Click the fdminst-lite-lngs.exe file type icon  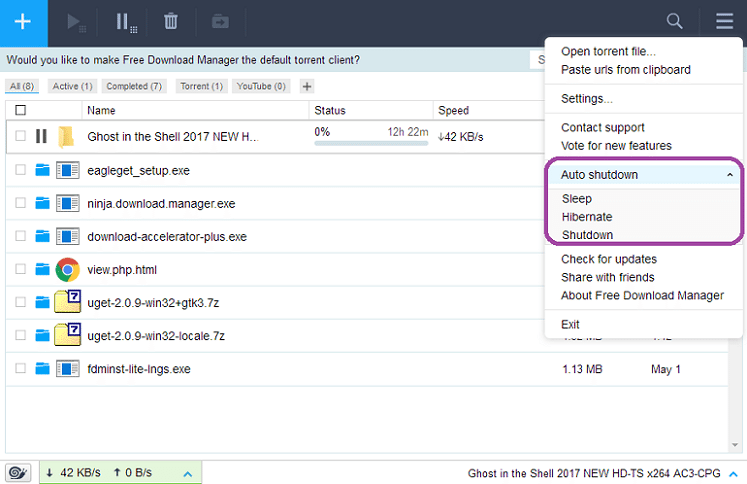[x=68, y=369]
